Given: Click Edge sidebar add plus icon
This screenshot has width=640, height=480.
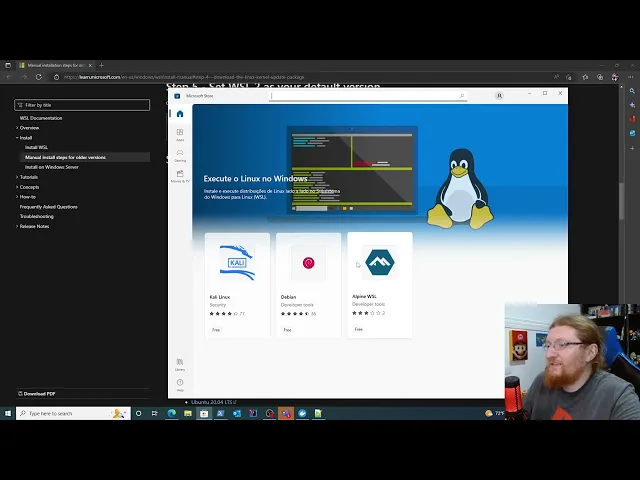Looking at the screenshot, I should 632,148.
